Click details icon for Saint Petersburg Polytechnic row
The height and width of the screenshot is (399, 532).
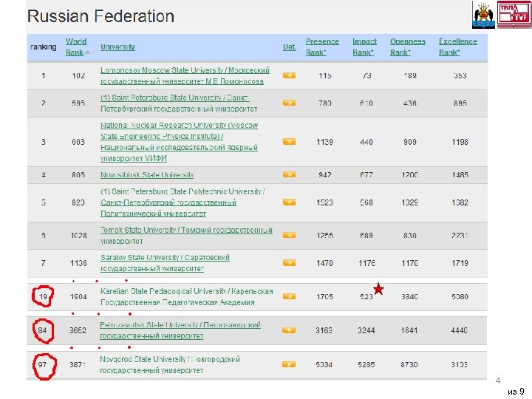pyautogui.click(x=289, y=202)
